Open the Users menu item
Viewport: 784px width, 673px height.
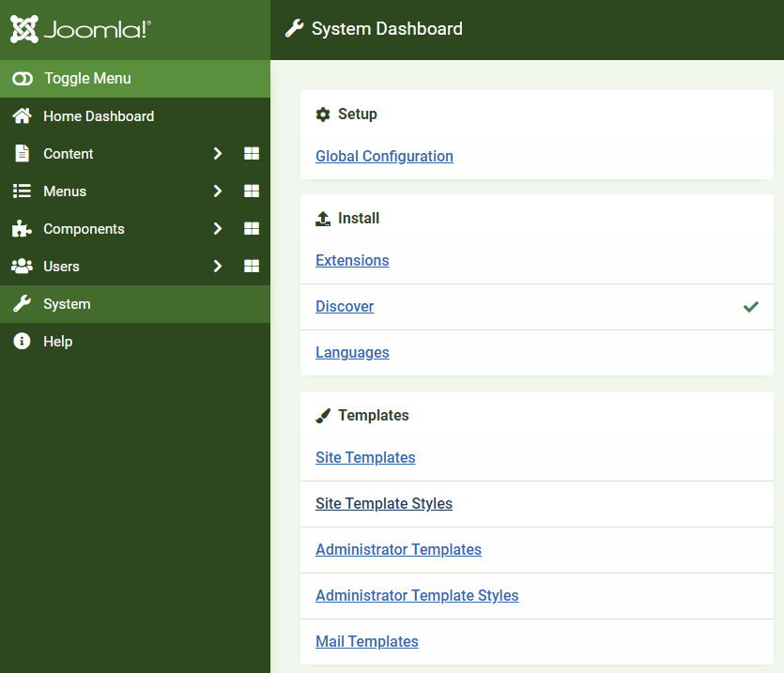(61, 266)
